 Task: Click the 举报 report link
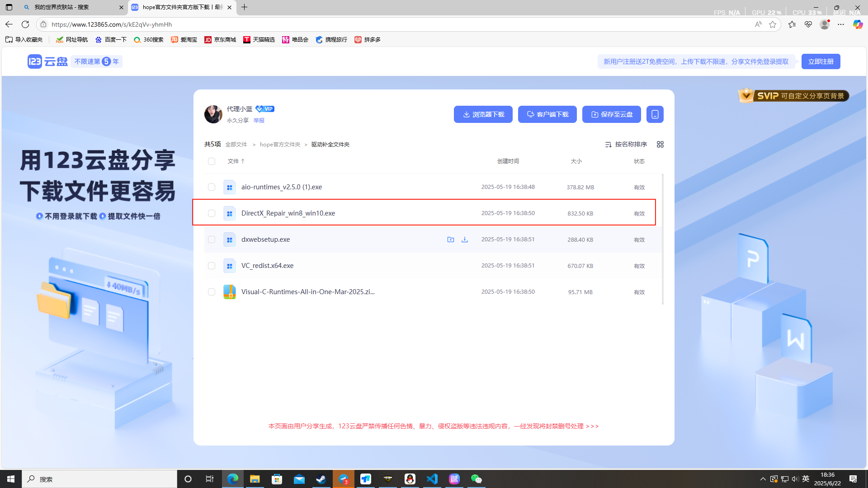pyautogui.click(x=259, y=121)
